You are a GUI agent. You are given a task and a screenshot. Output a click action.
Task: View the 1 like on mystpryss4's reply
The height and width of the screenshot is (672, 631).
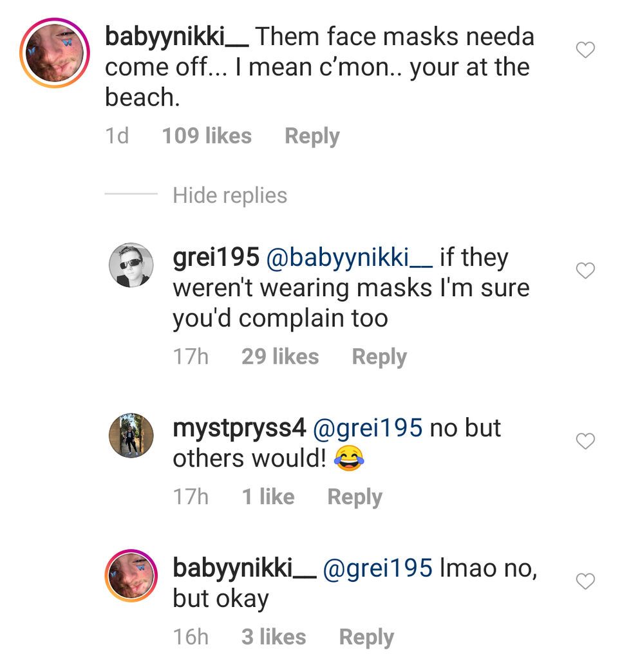(268, 497)
